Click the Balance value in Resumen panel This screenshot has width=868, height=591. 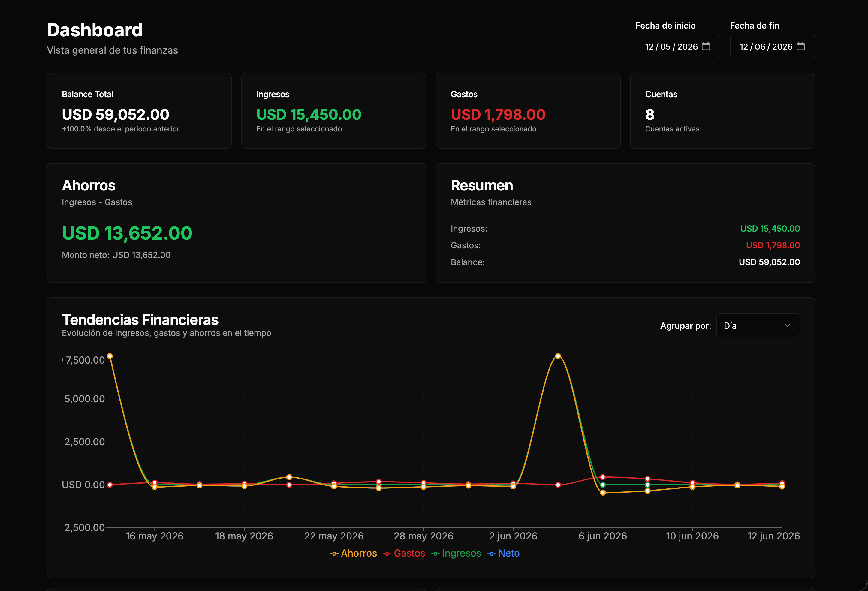769,262
